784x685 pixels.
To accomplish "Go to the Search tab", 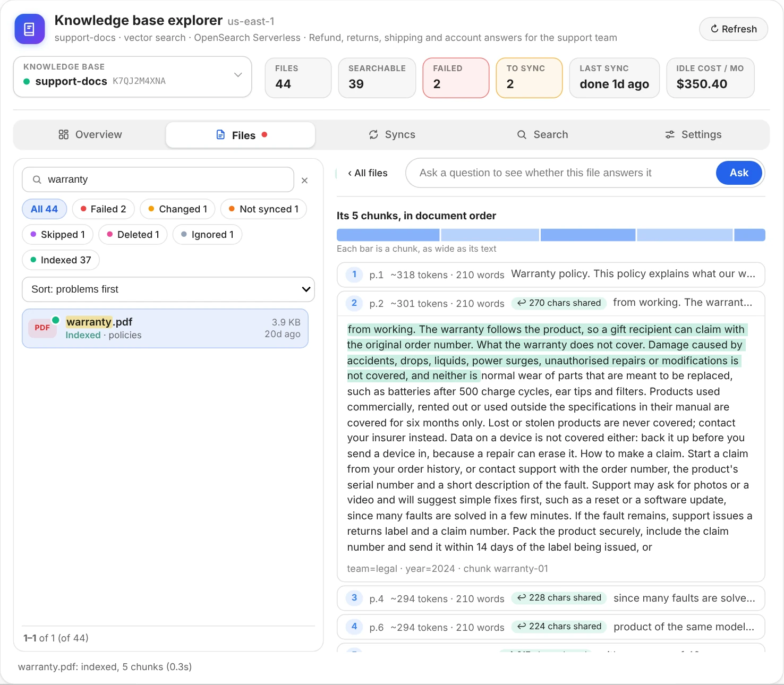I will pos(543,135).
